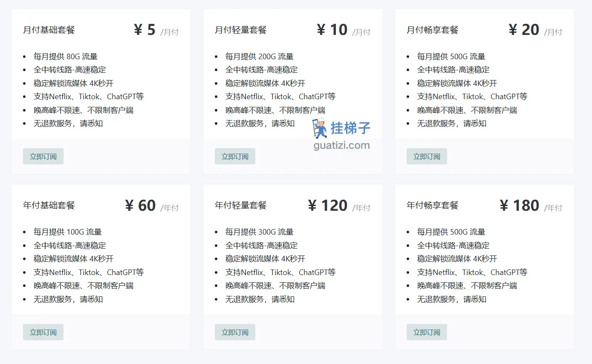Select the 月付轻量套餐 plan title

point(241,30)
